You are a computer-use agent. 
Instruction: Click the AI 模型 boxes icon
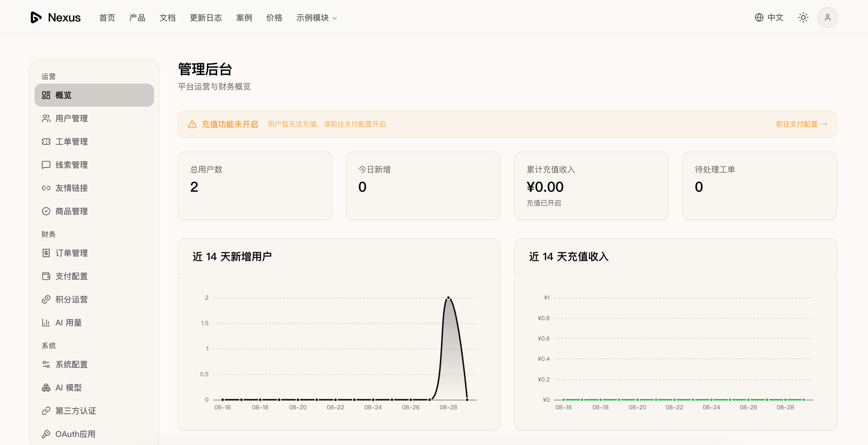[46, 388]
